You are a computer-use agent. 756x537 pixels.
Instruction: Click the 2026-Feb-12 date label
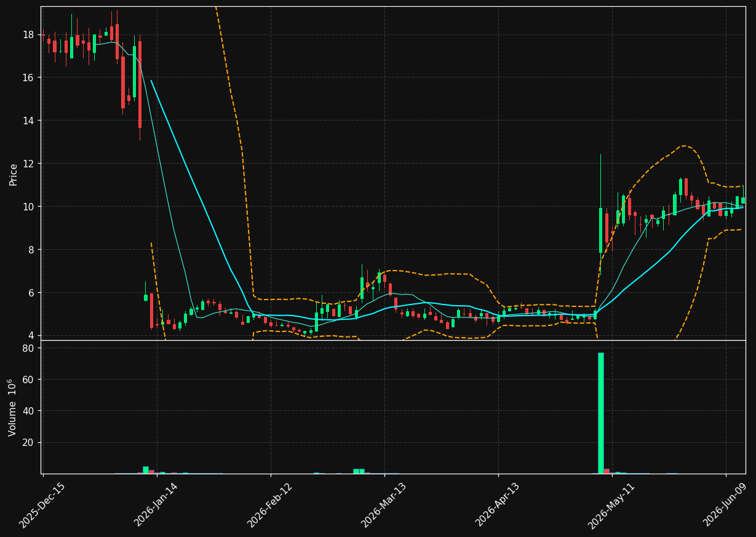pos(270,506)
